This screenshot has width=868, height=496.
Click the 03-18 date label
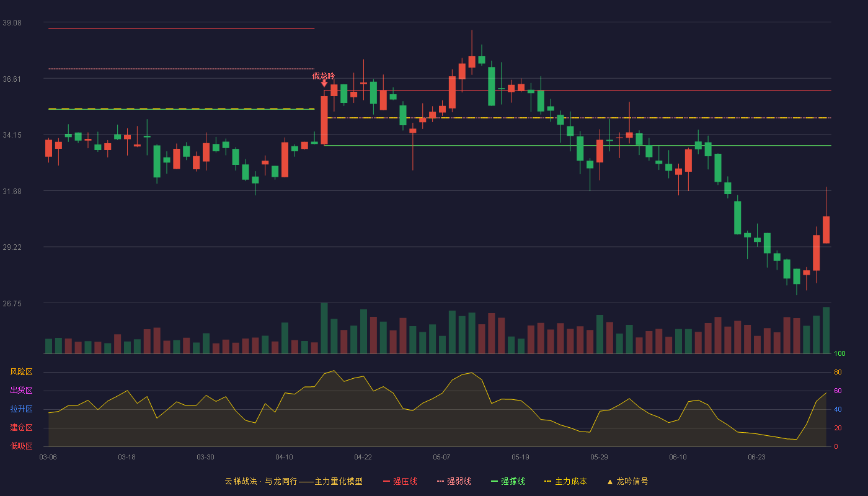(126, 457)
